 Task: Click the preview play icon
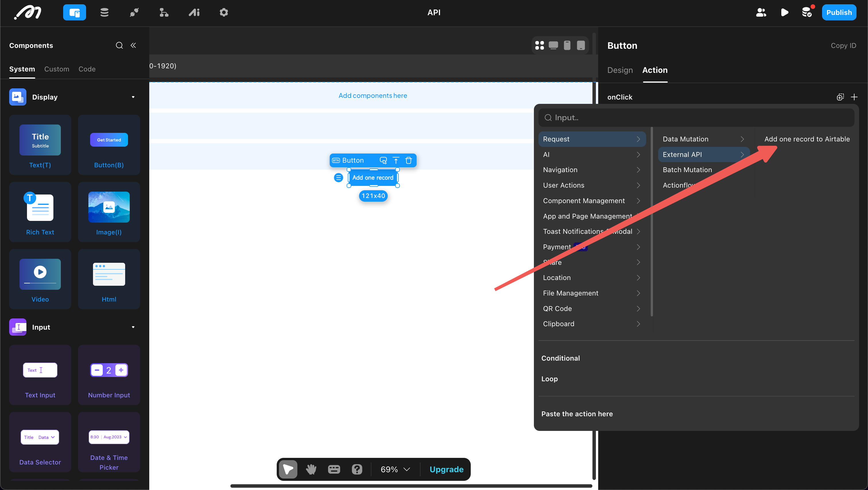[x=784, y=12]
